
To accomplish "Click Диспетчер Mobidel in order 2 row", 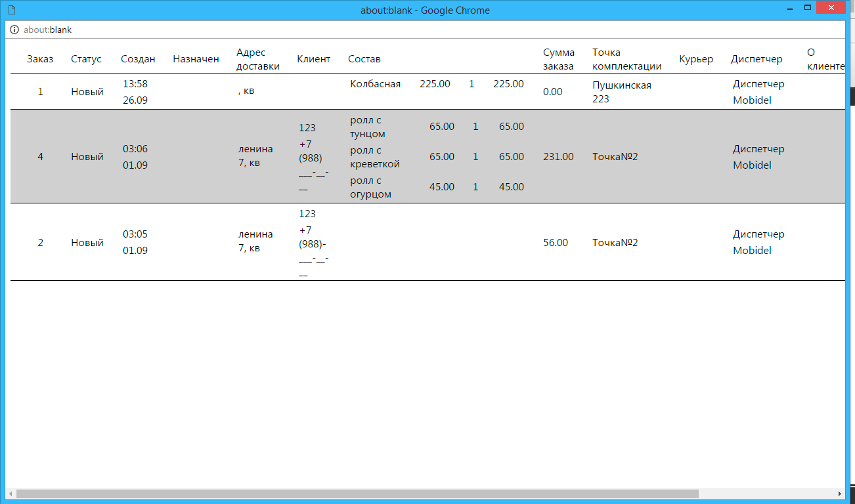I will click(x=758, y=243).
